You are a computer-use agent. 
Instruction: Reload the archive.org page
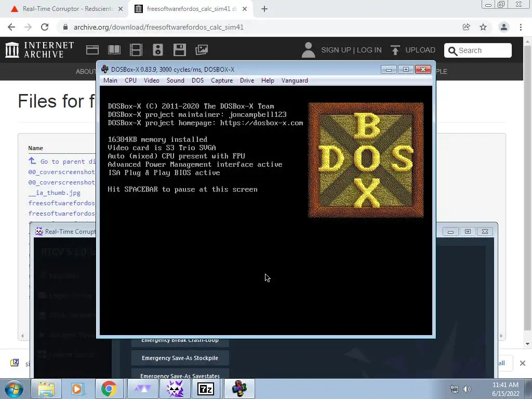click(x=45, y=27)
